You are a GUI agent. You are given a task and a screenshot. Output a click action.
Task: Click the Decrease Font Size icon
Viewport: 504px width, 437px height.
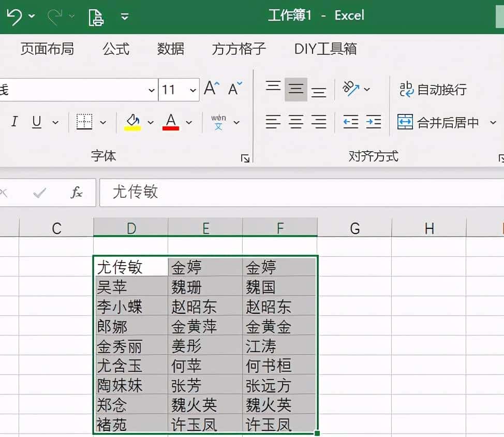pos(234,89)
